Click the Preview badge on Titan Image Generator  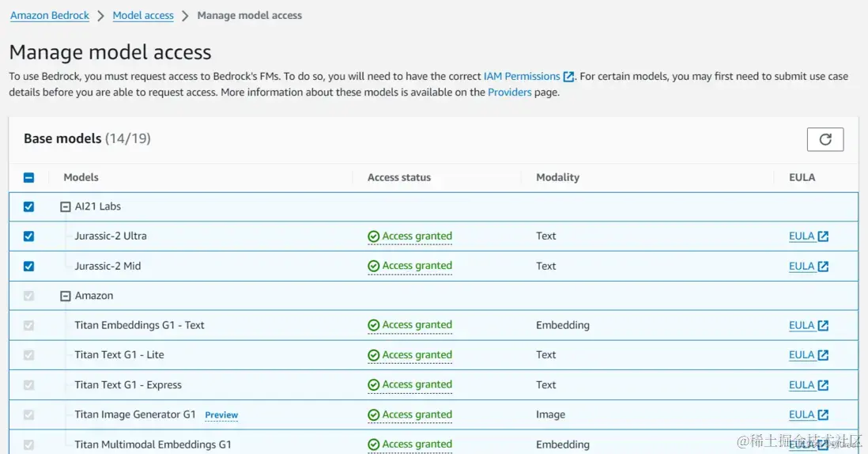coord(221,415)
